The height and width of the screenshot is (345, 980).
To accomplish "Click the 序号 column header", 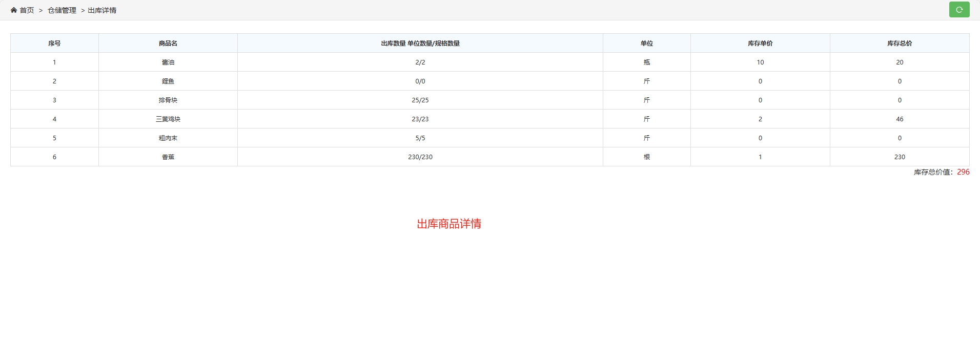I will point(54,44).
